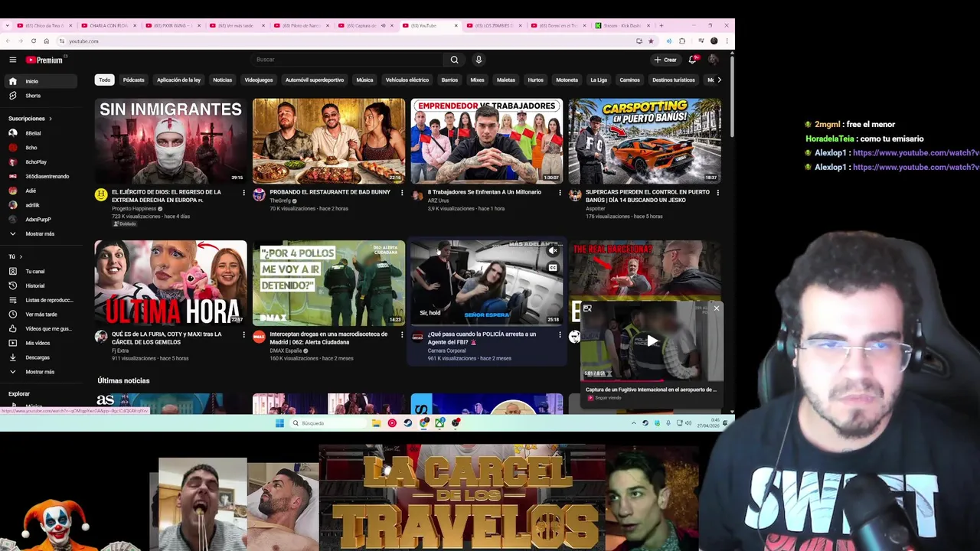
Task: Toggle subtitles on the FBI preview
Action: [x=553, y=268]
